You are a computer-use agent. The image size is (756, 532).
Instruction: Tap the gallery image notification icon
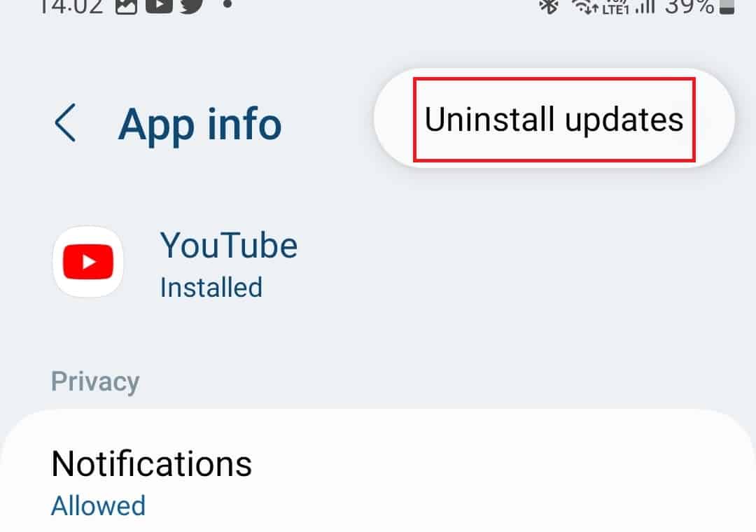coord(126,6)
